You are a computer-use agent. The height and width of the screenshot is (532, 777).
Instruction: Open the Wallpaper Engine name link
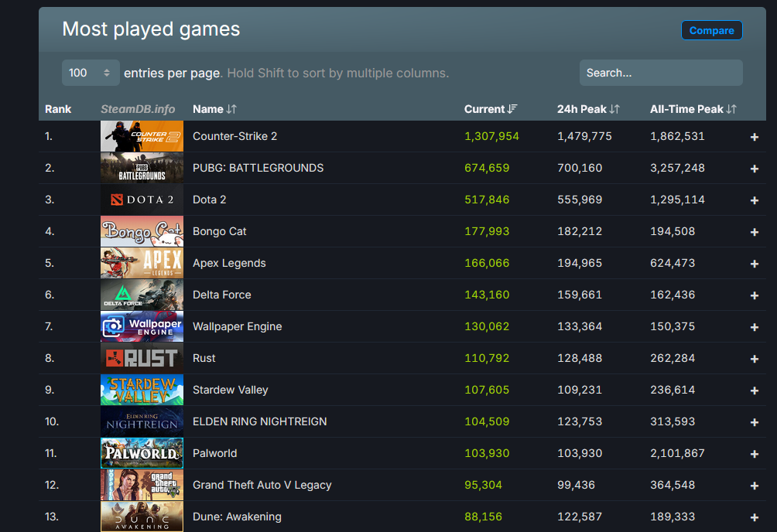(238, 326)
